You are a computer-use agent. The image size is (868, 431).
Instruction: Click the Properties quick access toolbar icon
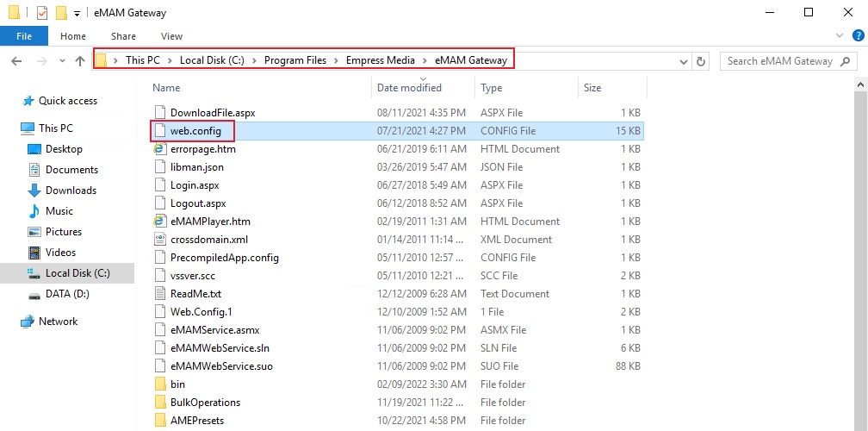point(42,12)
